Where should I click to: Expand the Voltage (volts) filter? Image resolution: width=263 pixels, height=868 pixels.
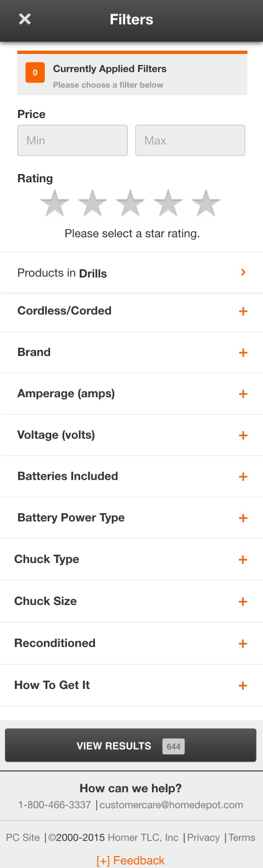coord(243,435)
